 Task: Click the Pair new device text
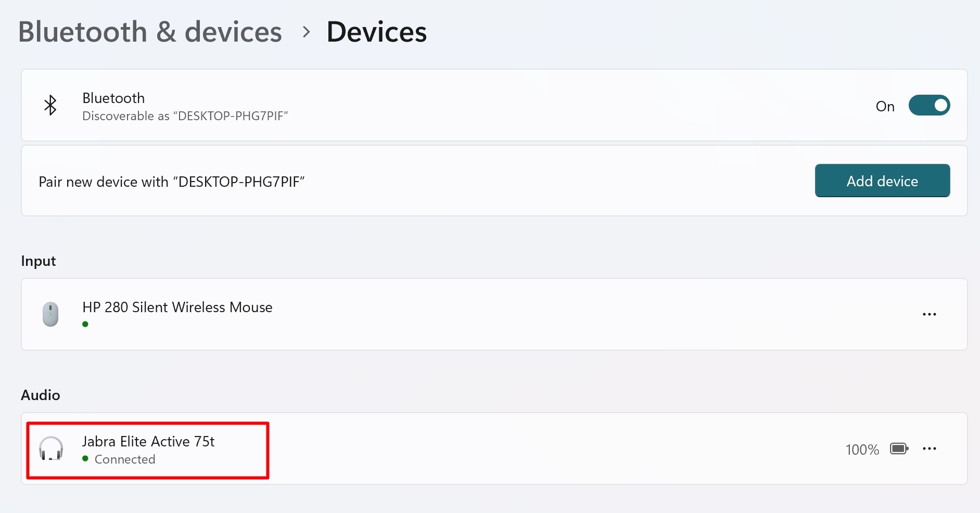coord(171,182)
